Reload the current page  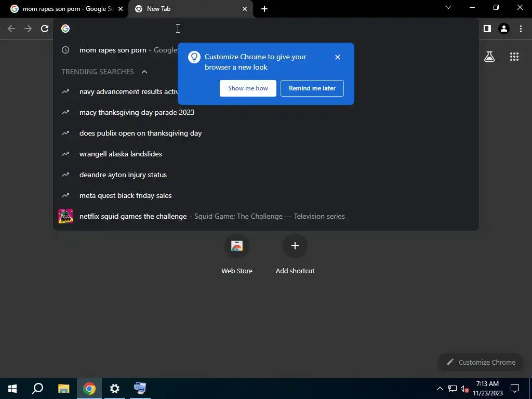[x=45, y=29]
